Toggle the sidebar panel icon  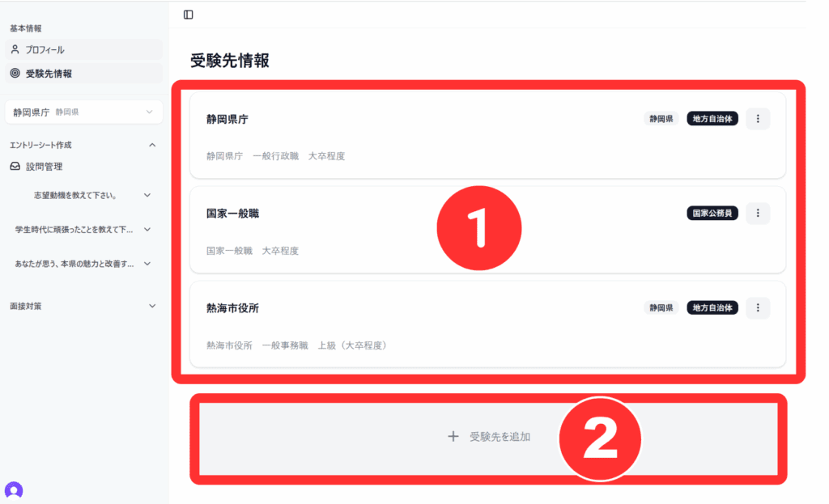189,15
